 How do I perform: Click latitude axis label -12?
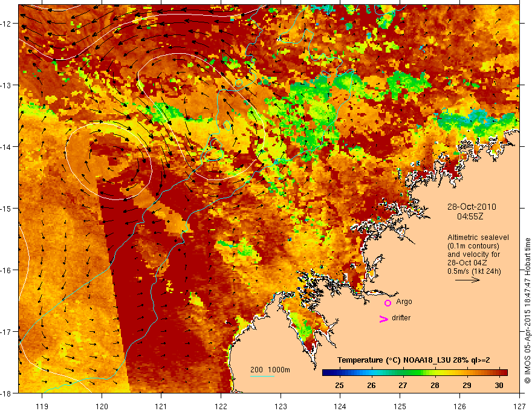pos(7,24)
